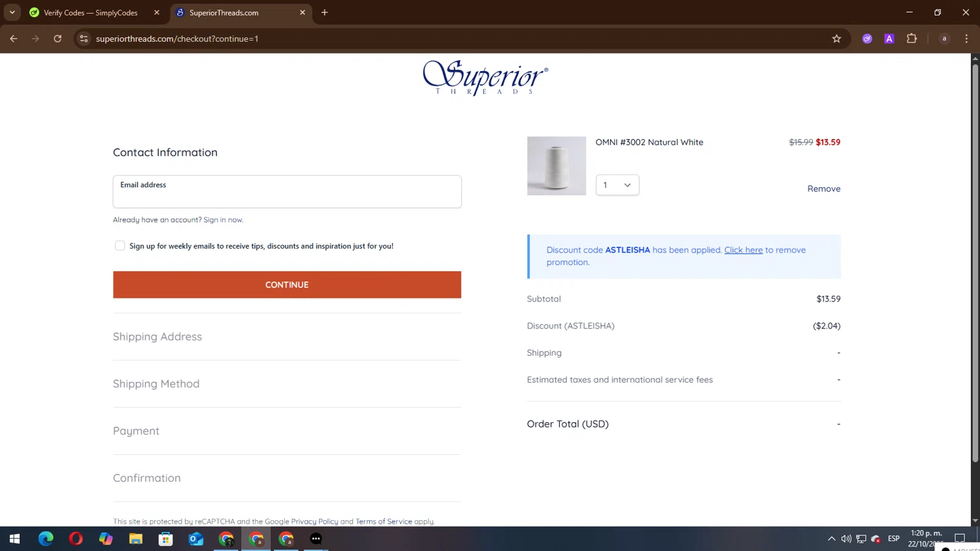The image size is (980, 551).
Task: Open a new browser tab
Action: pos(325,12)
